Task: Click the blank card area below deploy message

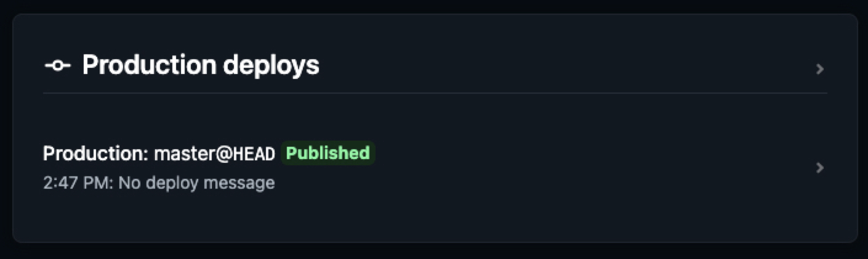Action: (431, 216)
